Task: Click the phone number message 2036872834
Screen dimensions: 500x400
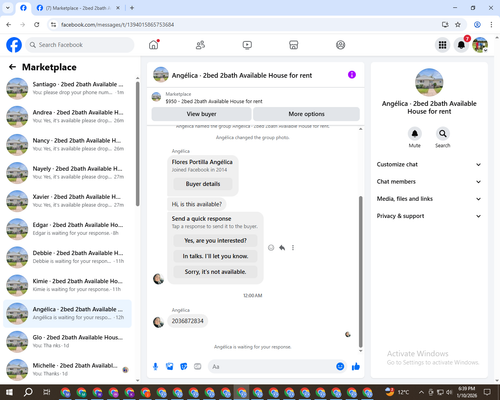Action: (187, 321)
